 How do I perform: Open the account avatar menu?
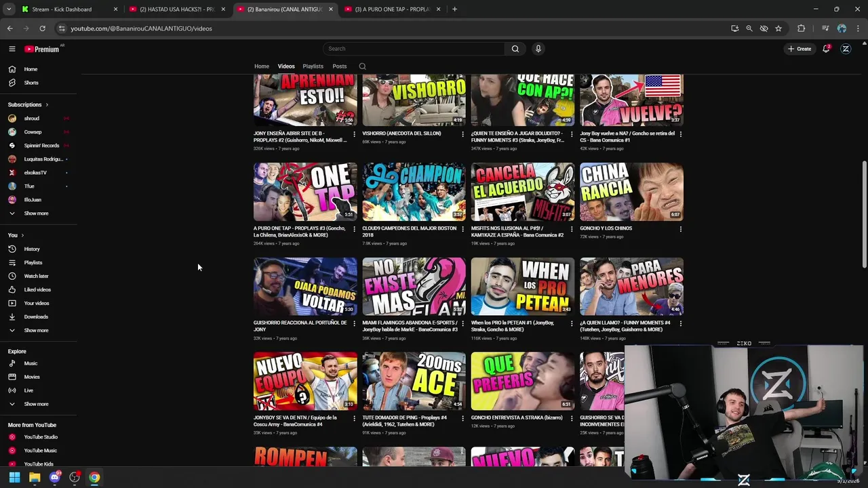[846, 49]
